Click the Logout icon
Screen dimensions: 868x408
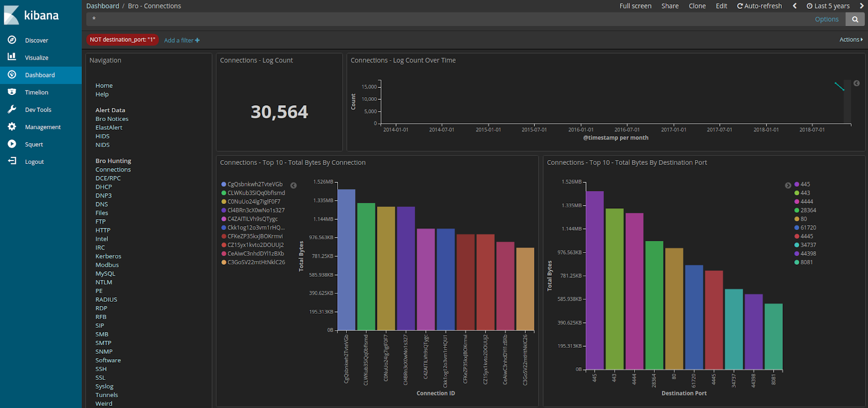click(x=12, y=161)
